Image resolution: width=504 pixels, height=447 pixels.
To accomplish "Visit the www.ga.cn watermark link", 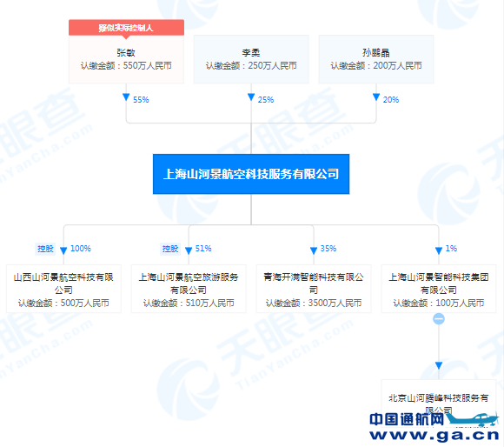I will (x=434, y=435).
